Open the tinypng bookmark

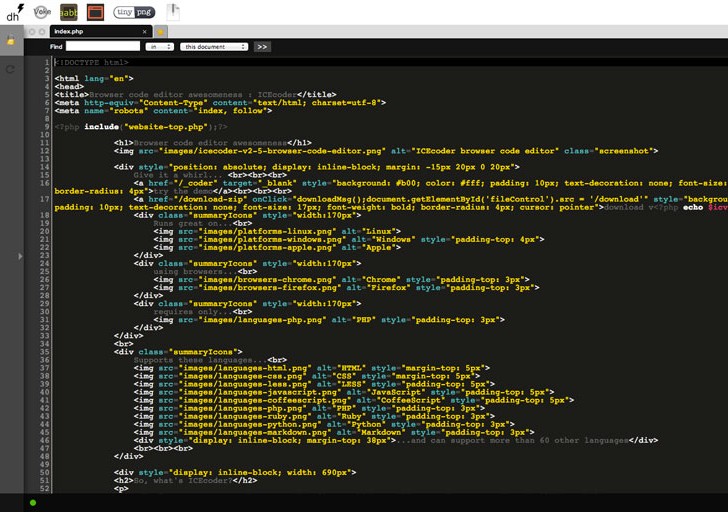pos(134,12)
